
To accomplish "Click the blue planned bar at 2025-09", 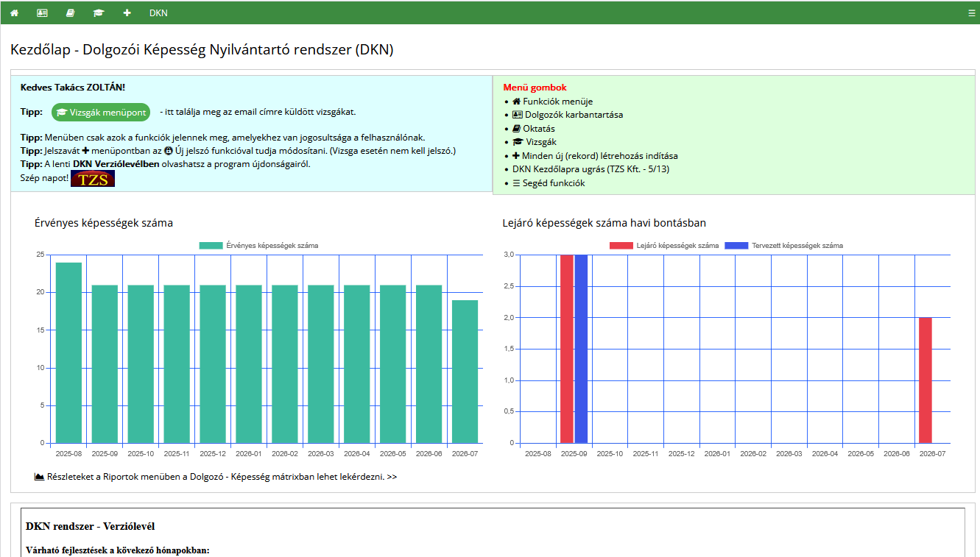I will point(581,350).
